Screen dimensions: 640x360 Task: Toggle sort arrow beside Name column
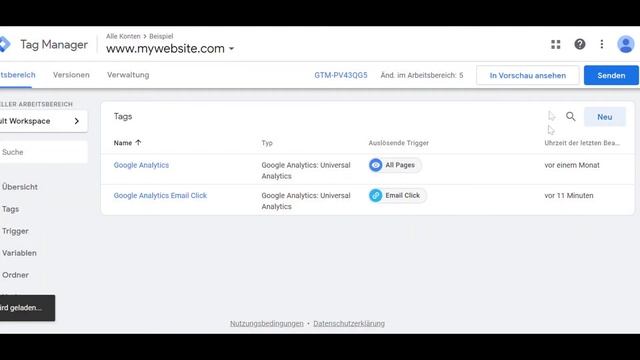(138, 142)
